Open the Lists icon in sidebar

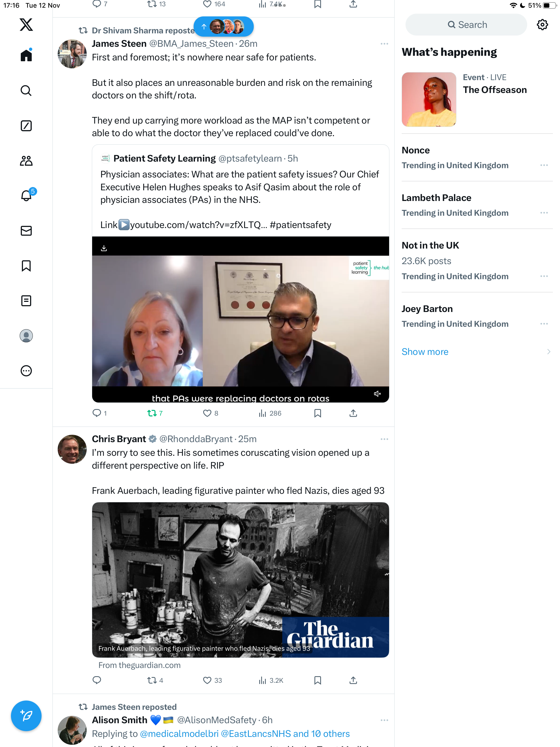(x=26, y=300)
